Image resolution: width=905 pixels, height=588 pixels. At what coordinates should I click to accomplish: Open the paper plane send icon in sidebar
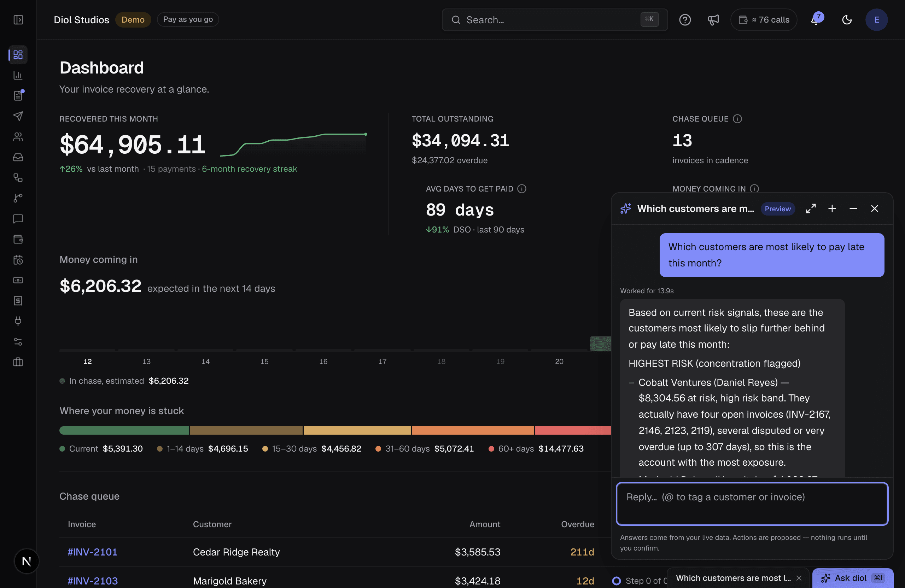coord(18,116)
